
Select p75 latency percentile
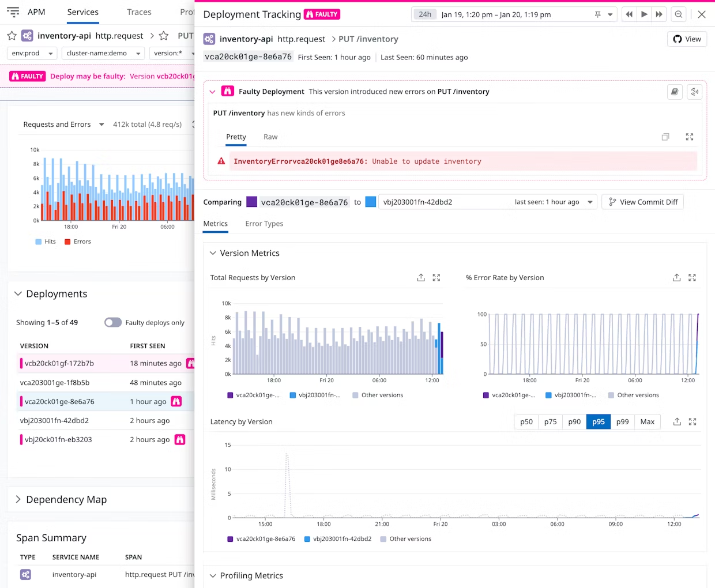point(551,422)
